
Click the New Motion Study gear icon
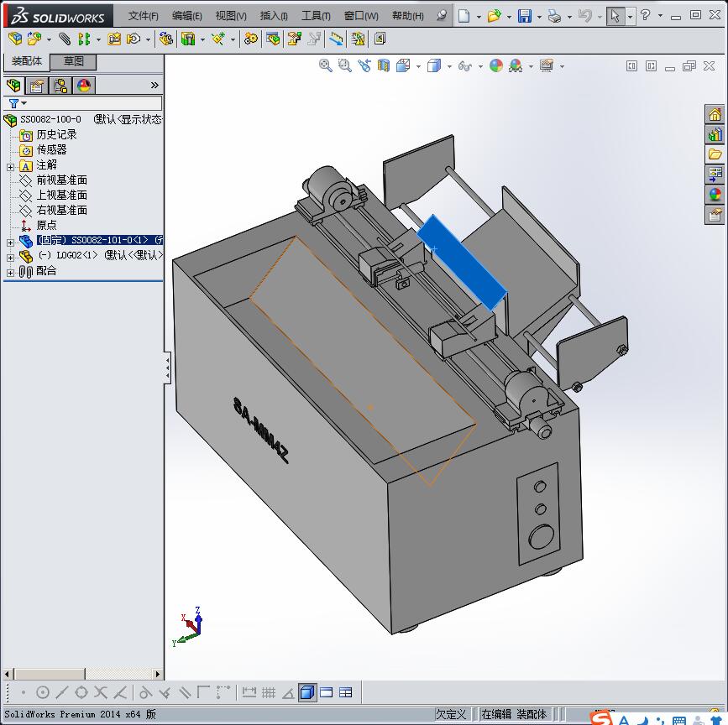pos(251,39)
